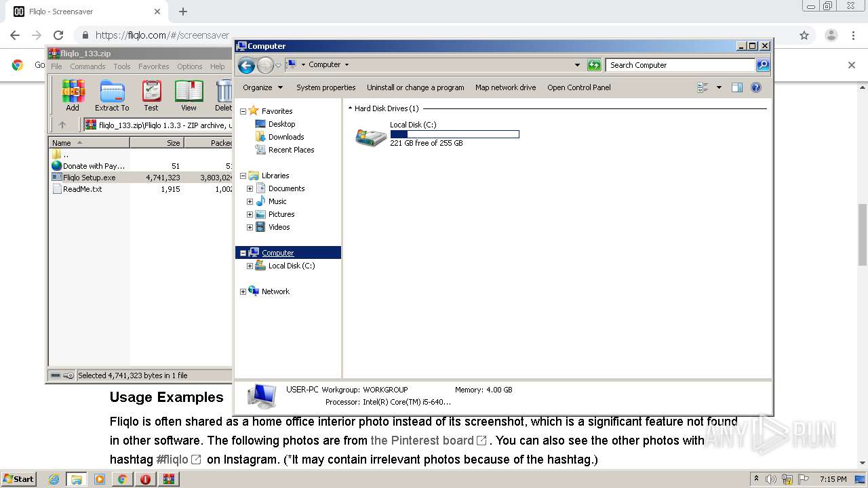868x488 pixels.
Task: Click Map network drive button
Action: [x=506, y=87]
